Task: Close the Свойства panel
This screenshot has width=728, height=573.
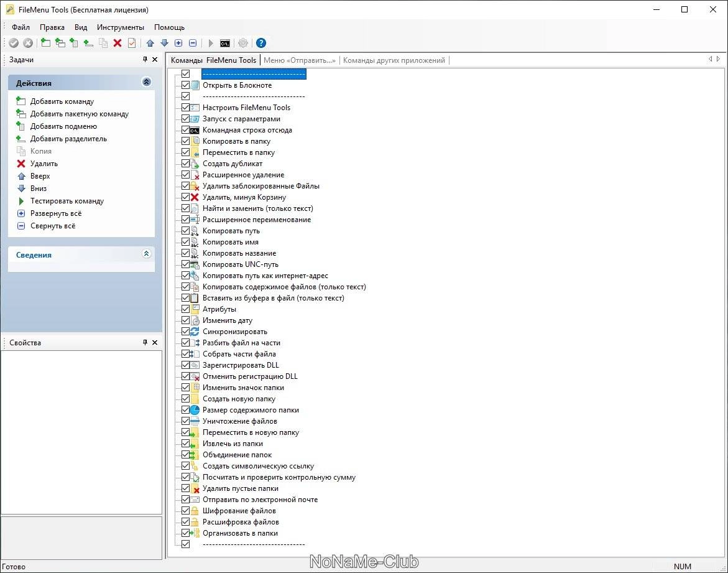Action: (x=155, y=342)
